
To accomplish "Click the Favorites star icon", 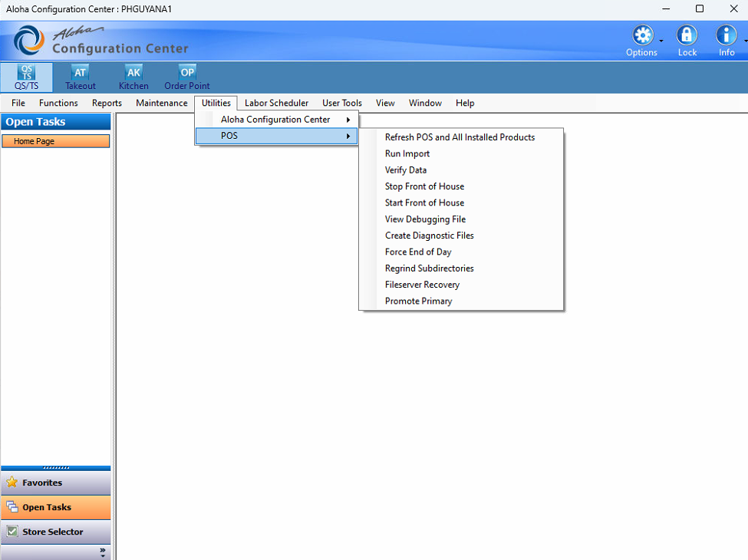I will [x=12, y=483].
